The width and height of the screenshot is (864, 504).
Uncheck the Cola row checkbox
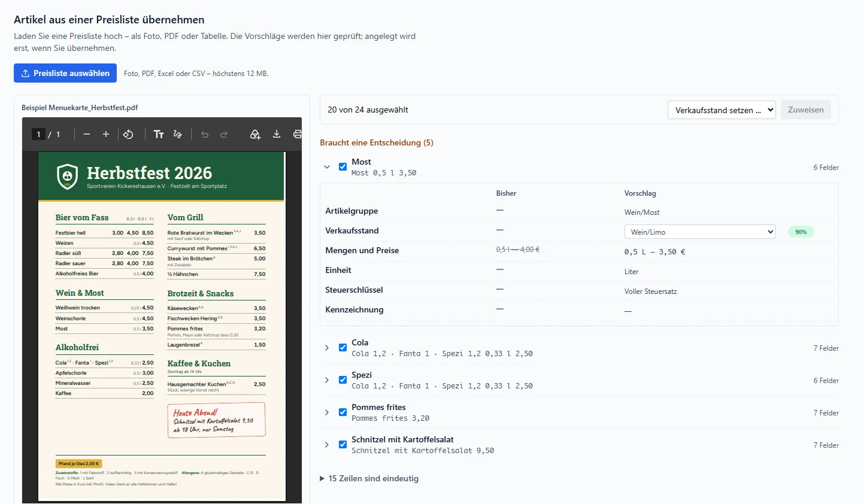[x=342, y=348]
